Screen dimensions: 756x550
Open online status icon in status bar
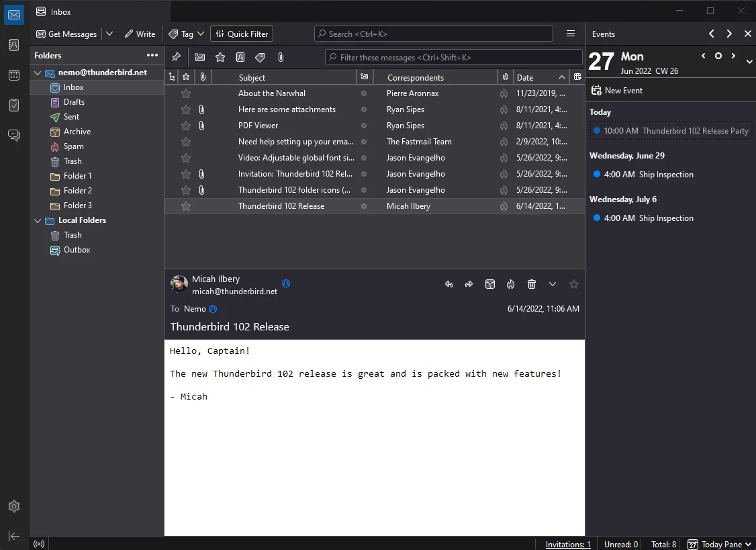point(39,544)
